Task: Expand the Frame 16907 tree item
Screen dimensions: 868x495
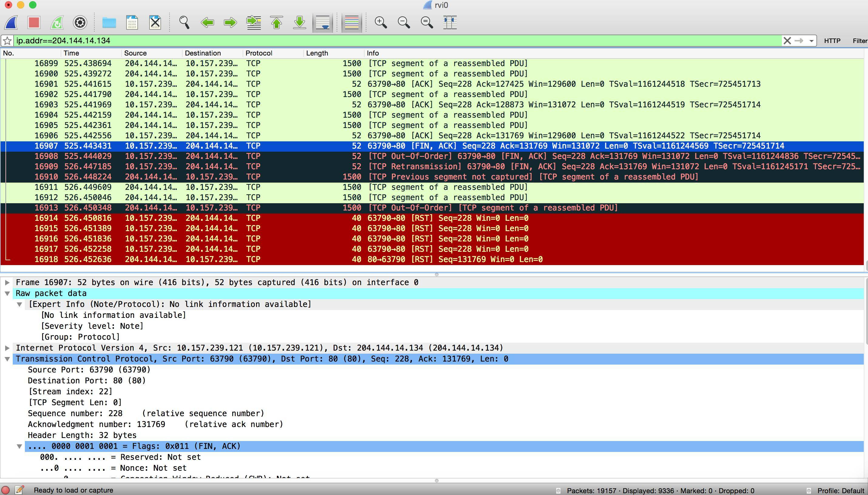Action: 7,282
